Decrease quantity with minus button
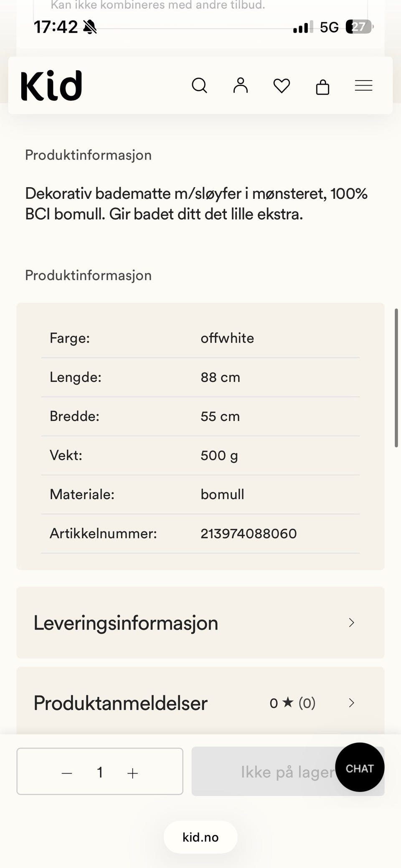This screenshot has height=868, width=401. [67, 773]
